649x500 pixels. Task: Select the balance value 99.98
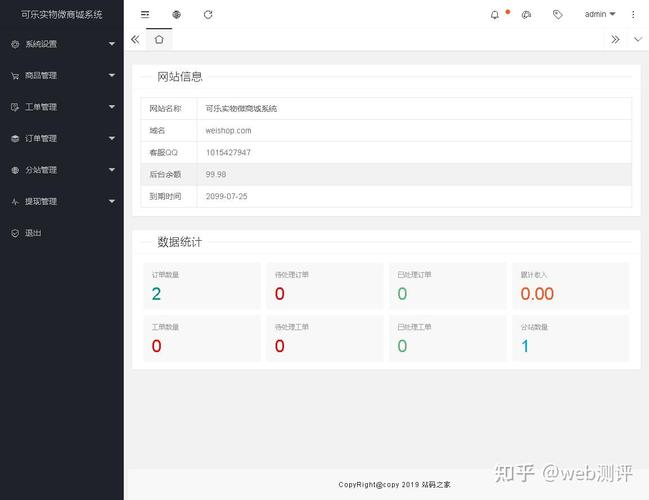(x=216, y=174)
